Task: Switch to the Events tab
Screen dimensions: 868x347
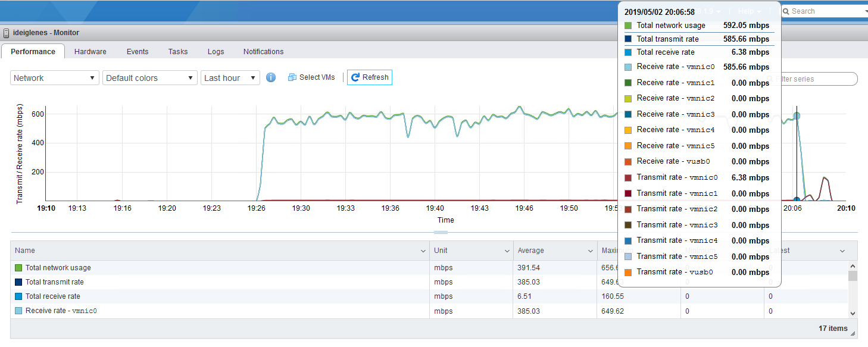Action: [x=138, y=52]
